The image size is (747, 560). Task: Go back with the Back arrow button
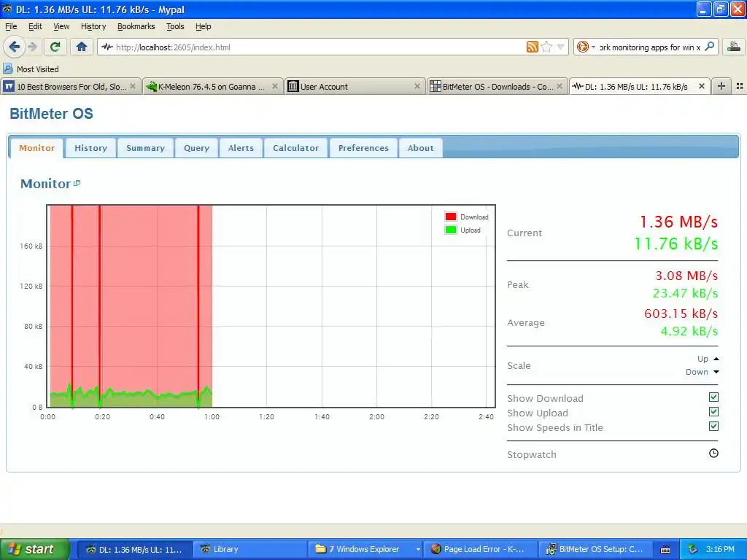tap(15, 47)
